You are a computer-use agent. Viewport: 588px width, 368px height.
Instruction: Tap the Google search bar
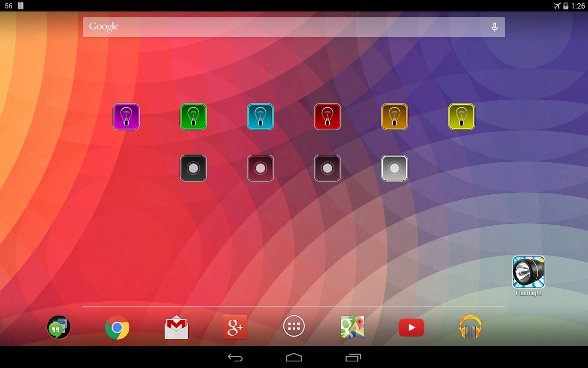[294, 27]
